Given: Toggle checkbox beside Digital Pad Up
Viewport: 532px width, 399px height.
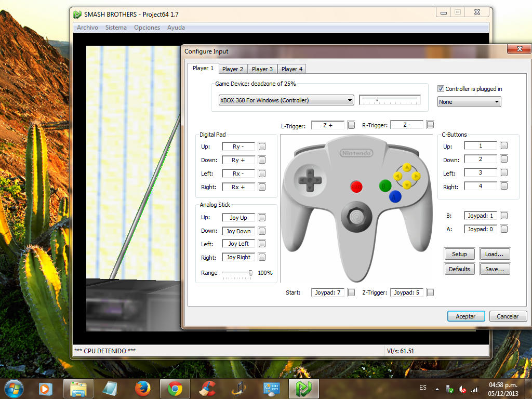Looking at the screenshot, I should 262,147.
